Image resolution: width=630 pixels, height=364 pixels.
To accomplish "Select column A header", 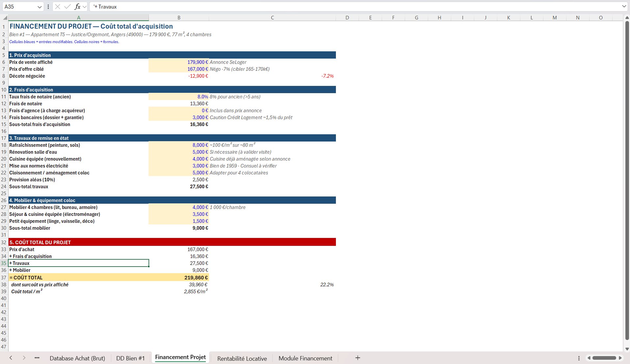I will 78,18.
